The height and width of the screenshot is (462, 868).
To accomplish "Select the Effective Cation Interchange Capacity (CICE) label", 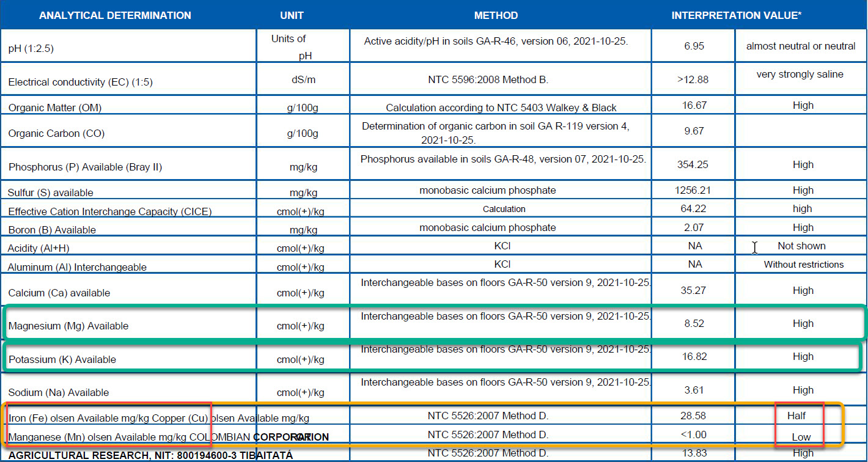I will (110, 211).
